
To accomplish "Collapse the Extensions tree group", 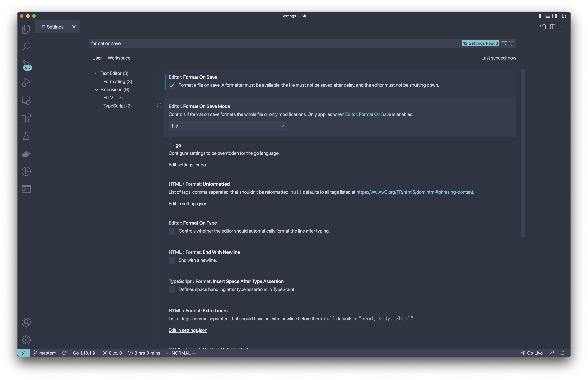I will [96, 90].
